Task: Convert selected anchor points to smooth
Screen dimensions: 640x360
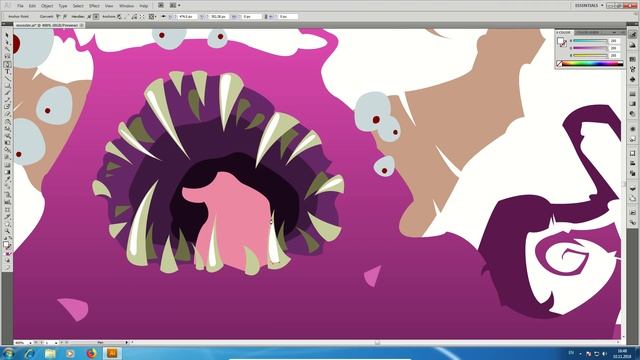Action: (x=64, y=17)
